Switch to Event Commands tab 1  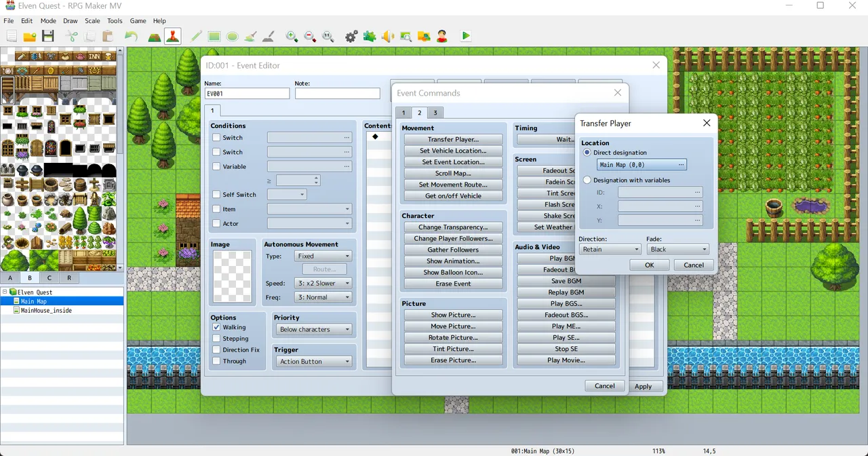pos(403,113)
